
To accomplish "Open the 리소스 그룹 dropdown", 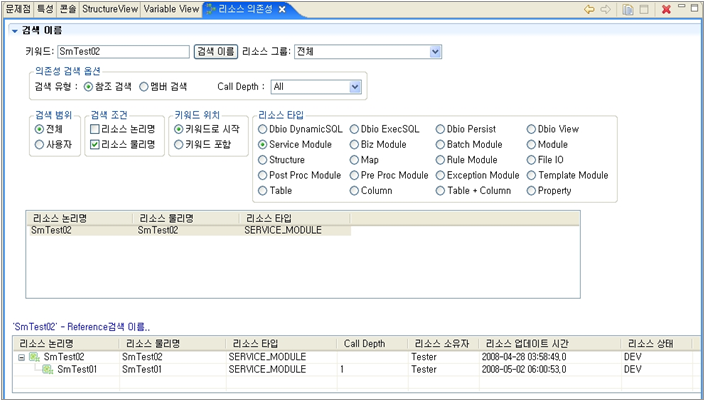I will [x=435, y=51].
